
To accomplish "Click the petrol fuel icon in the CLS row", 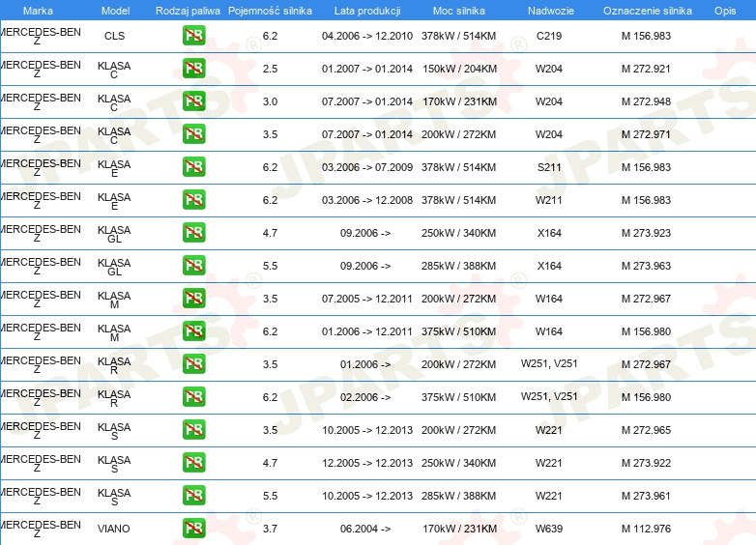I will [193, 37].
